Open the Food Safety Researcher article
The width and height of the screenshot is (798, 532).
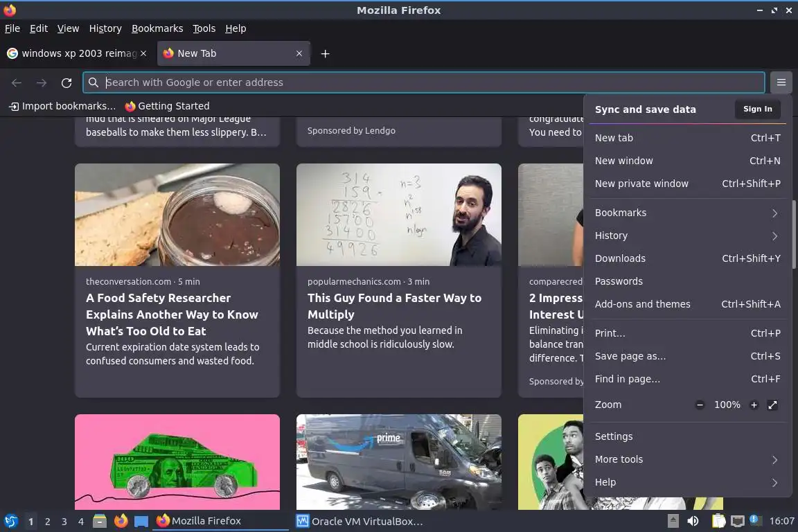pyautogui.click(x=172, y=314)
